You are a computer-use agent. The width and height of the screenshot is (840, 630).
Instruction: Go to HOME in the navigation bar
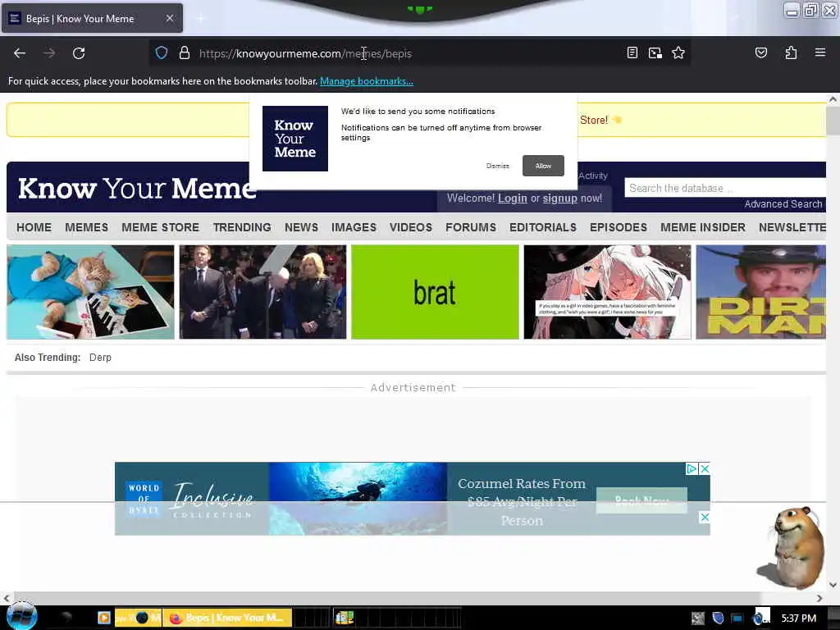tap(34, 228)
